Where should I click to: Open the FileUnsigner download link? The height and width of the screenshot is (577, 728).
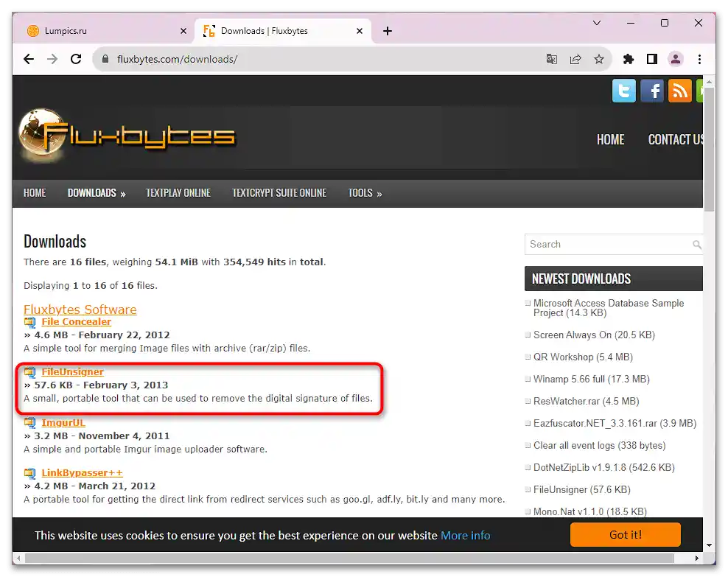(x=72, y=372)
